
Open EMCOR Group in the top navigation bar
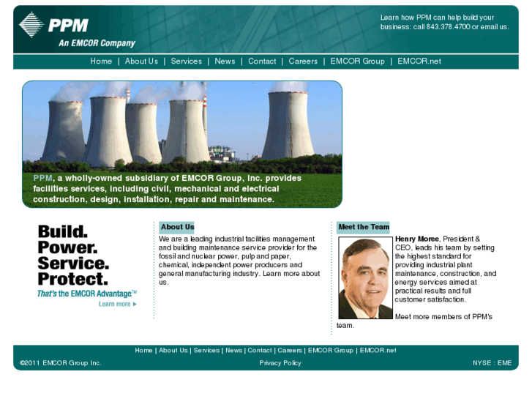pos(358,61)
